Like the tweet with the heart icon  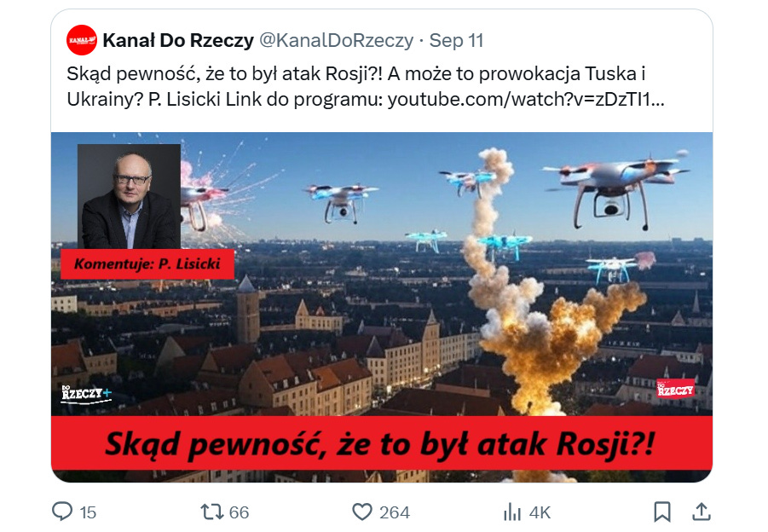coord(362,512)
